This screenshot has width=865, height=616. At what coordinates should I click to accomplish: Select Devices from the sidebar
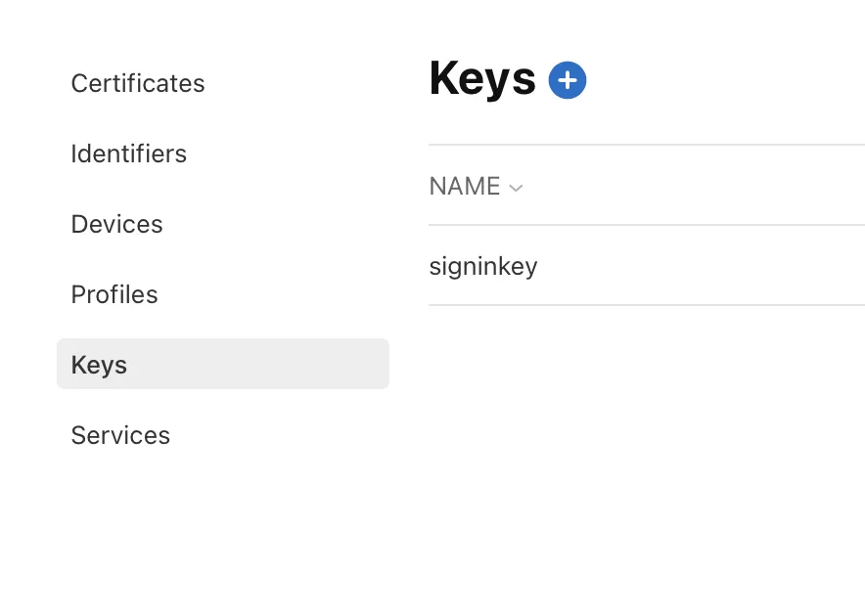tap(116, 225)
